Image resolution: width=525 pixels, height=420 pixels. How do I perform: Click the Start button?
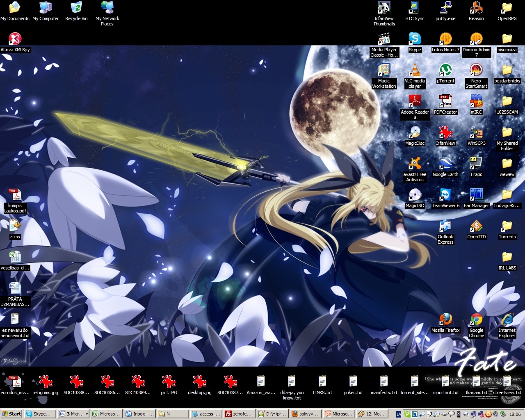tap(11, 414)
